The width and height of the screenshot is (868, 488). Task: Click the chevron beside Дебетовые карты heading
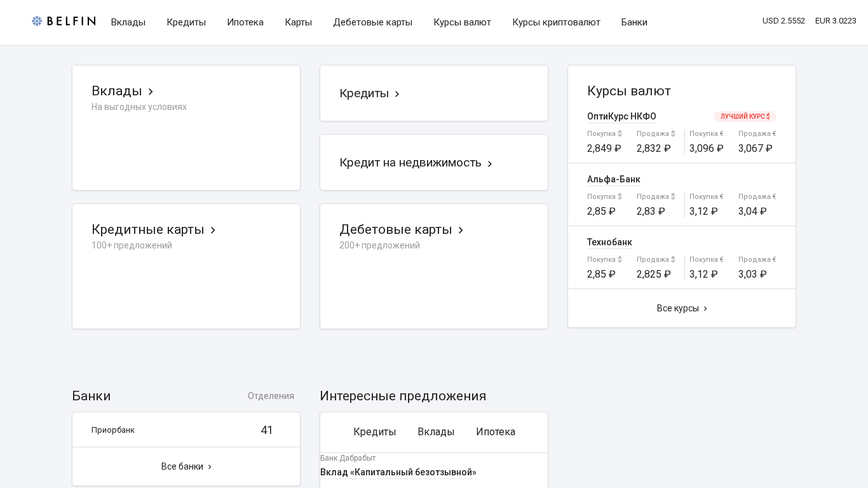pyautogui.click(x=461, y=230)
